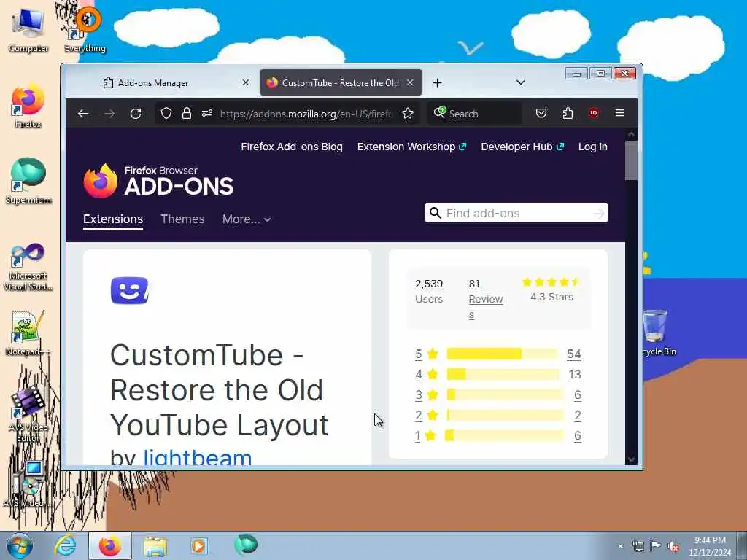Image resolution: width=747 pixels, height=560 pixels.
Task: Open the 54 five-star reviews count
Action: point(573,354)
